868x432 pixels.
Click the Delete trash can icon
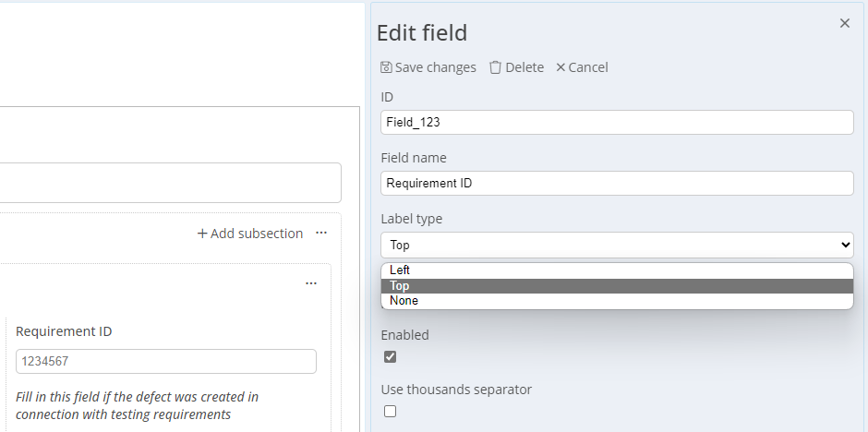click(x=495, y=67)
